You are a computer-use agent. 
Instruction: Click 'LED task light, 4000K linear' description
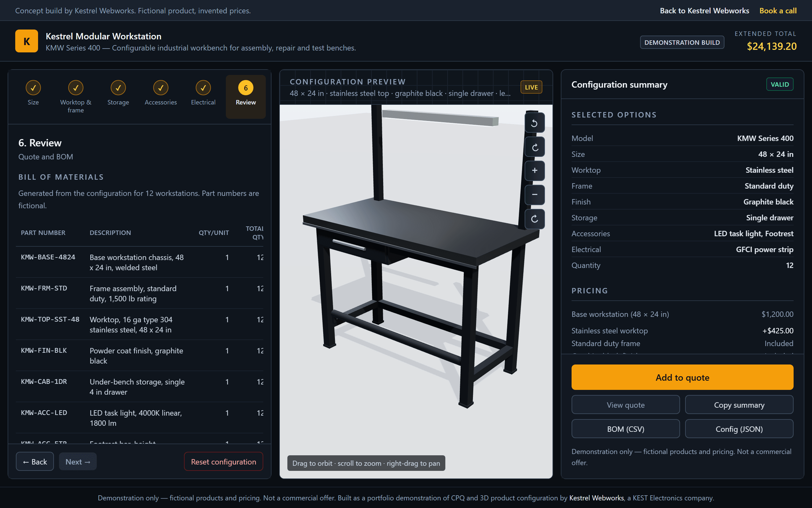(x=135, y=418)
